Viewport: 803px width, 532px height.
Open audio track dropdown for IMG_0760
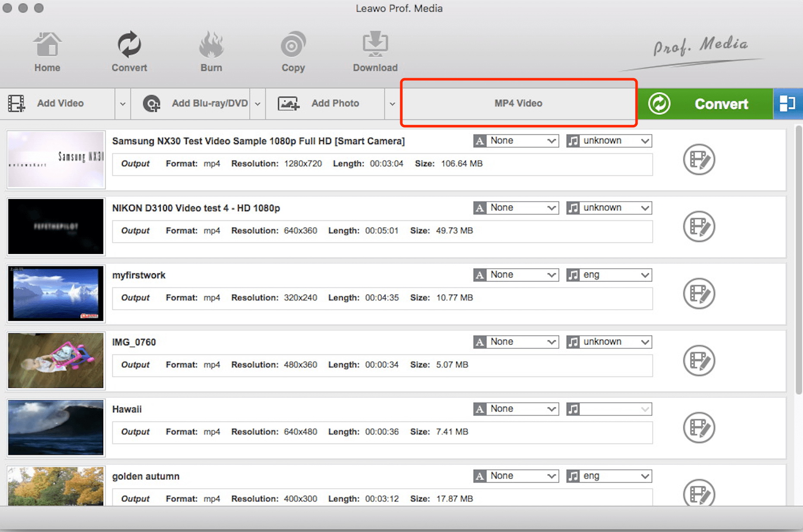(609, 342)
